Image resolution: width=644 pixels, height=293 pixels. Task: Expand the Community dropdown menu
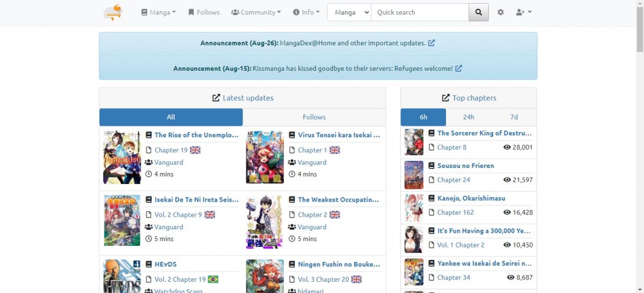coord(256,12)
